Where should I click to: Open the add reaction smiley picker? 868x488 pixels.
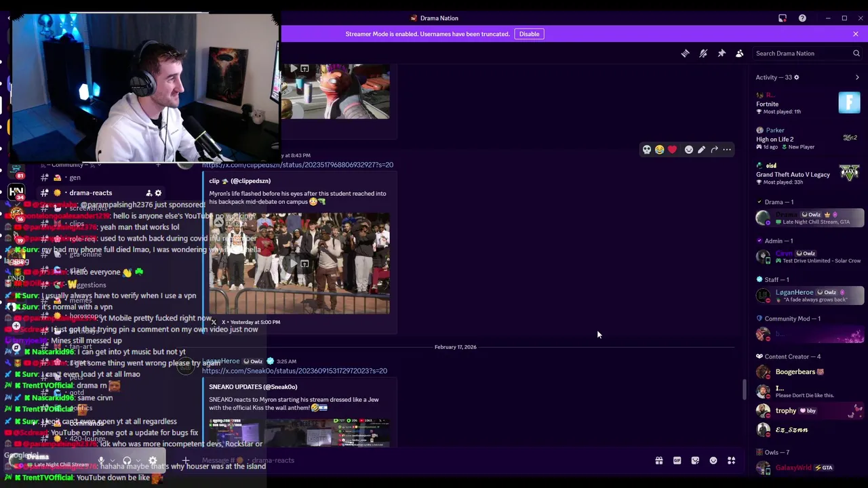click(x=689, y=150)
